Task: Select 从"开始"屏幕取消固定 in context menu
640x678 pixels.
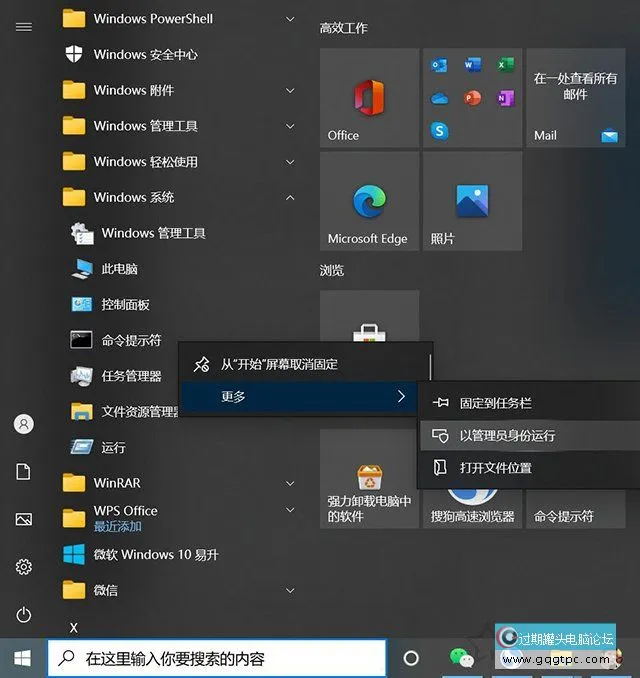Action: coord(305,364)
